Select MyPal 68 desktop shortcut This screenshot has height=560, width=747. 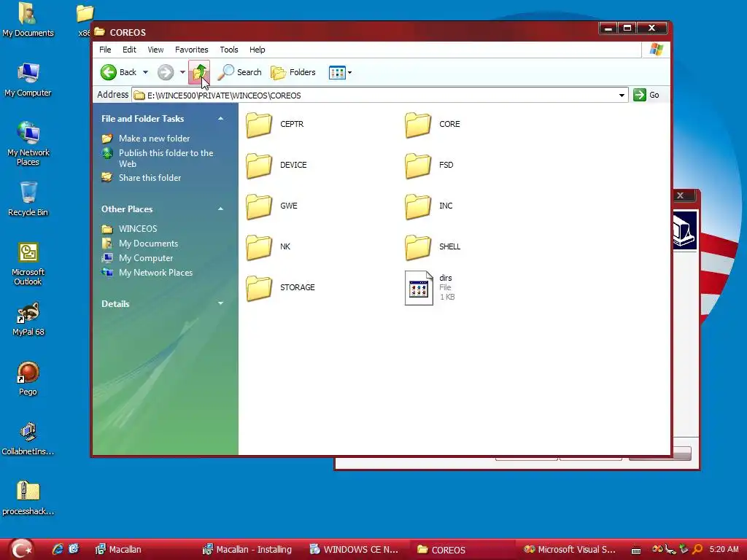pyautogui.click(x=28, y=319)
